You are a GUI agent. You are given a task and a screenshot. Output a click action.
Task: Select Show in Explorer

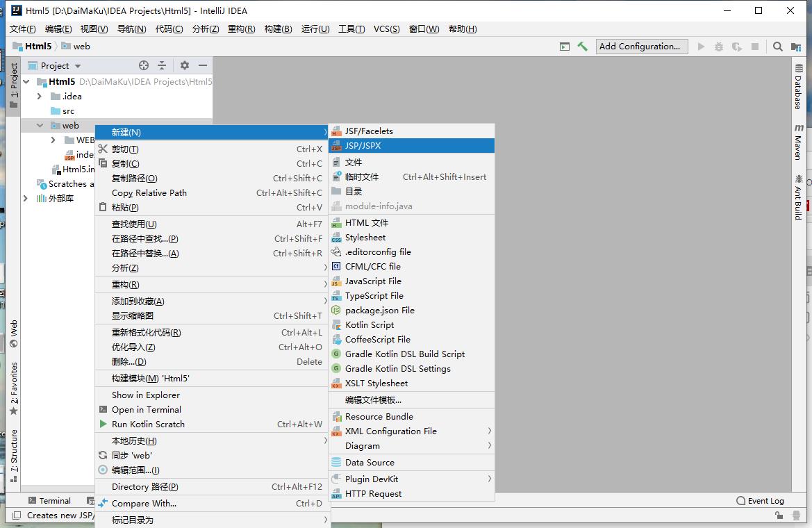coord(213,395)
